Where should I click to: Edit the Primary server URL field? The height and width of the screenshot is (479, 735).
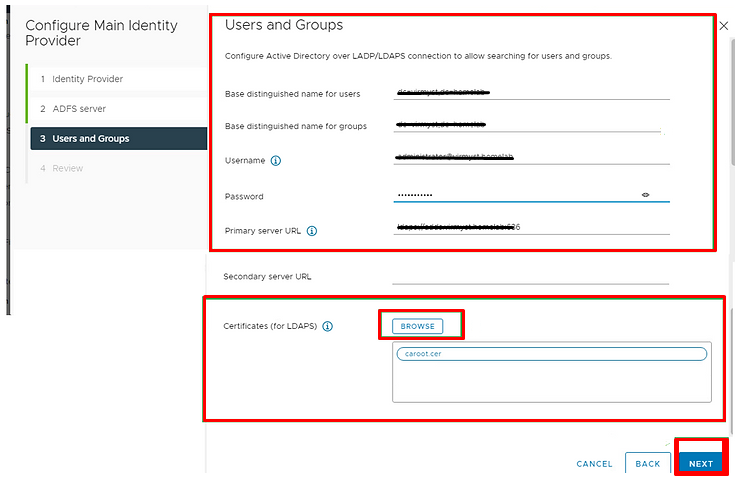coord(530,228)
